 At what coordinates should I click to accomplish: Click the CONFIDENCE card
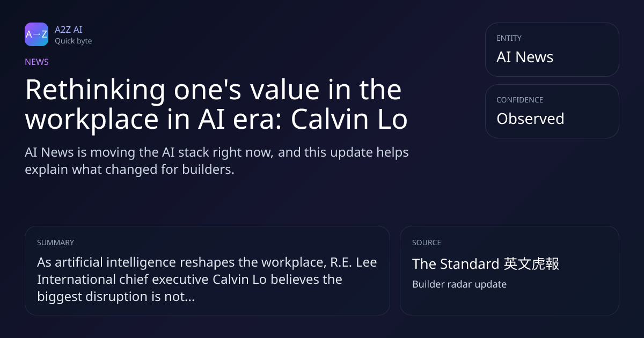click(552, 111)
